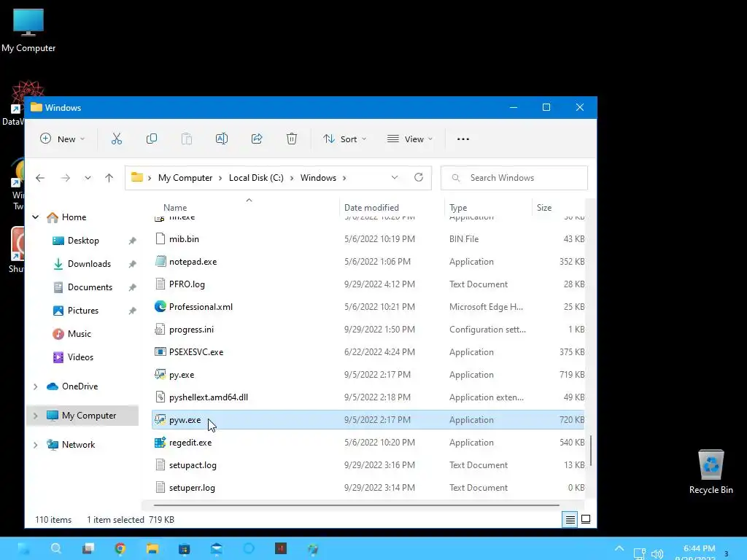Viewport: 747px width, 560px height.
Task: Open address bar history dropdown
Action: pyautogui.click(x=395, y=178)
